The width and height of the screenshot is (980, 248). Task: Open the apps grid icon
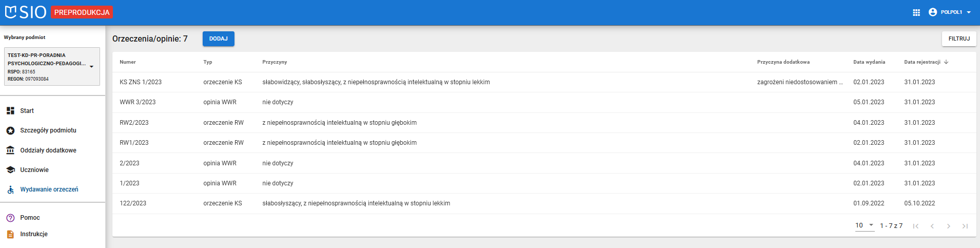point(916,12)
